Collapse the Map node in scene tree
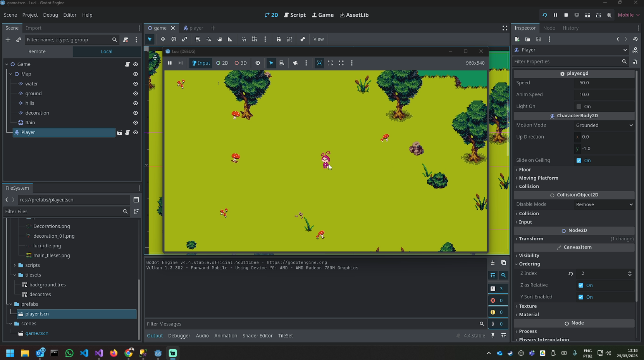Screen dimensions: 644x360 10,74
